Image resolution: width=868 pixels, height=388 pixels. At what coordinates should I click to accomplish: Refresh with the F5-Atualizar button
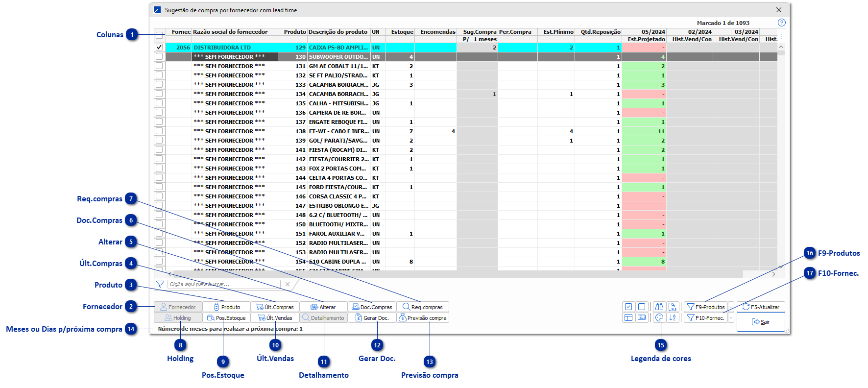click(761, 307)
